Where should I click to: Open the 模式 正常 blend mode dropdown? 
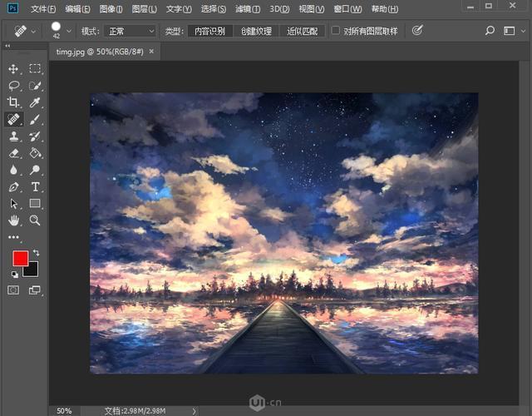(x=131, y=32)
